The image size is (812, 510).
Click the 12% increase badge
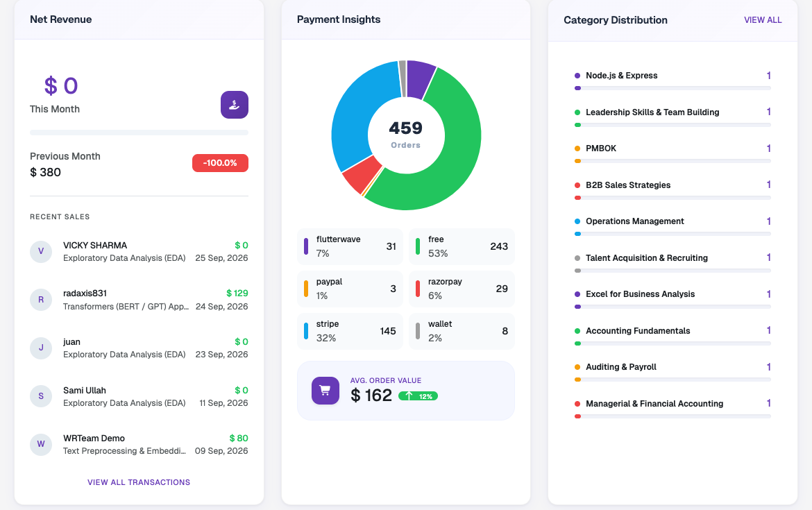point(418,396)
